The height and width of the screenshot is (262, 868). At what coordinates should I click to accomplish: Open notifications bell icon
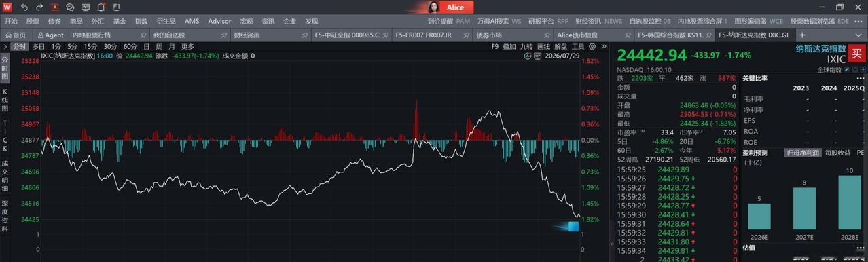click(101, 7)
